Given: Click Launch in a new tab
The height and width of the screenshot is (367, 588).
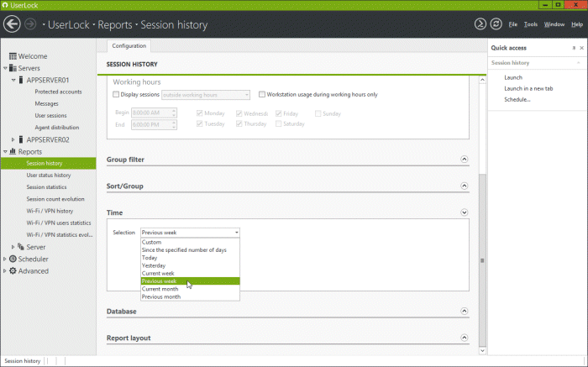Looking at the screenshot, I should (x=528, y=88).
